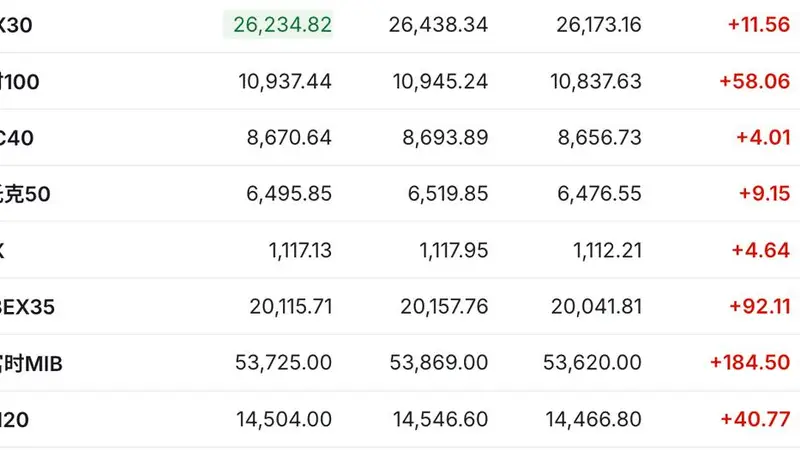Click the +40.77 change value
The width and height of the screenshot is (800, 450).
(755, 419)
